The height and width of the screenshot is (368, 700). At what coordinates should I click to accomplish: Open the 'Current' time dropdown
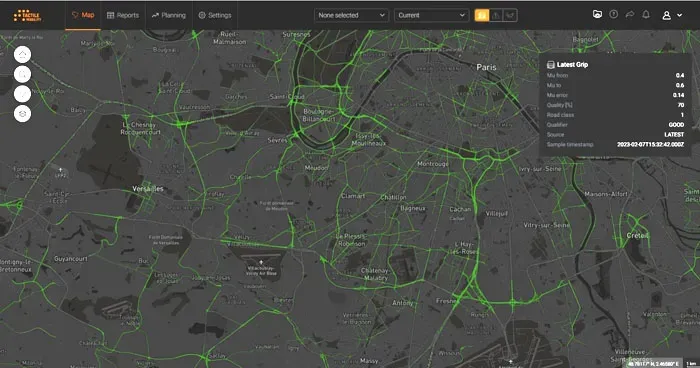tap(432, 15)
